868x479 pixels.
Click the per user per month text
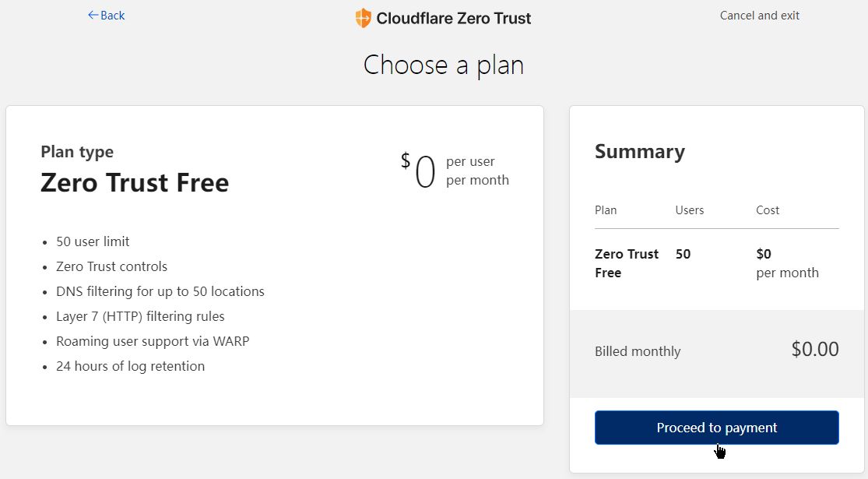(477, 171)
